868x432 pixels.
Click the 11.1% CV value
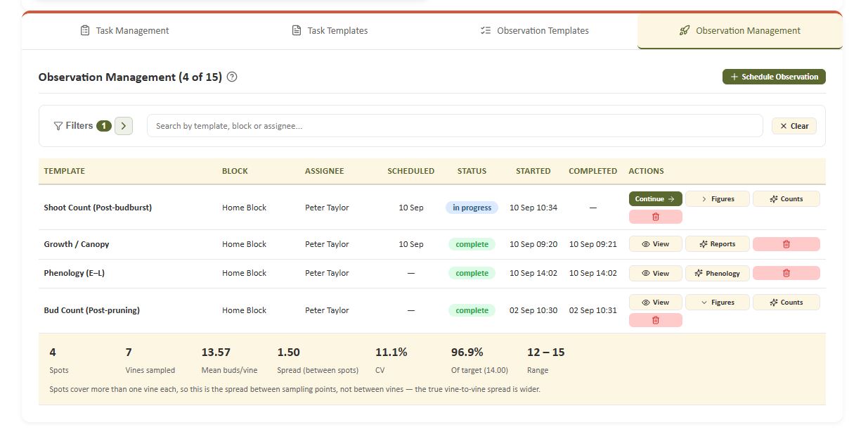[391, 352]
